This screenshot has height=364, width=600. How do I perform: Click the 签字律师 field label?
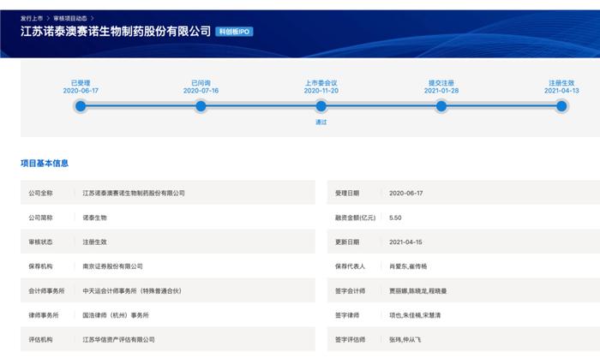(347, 315)
